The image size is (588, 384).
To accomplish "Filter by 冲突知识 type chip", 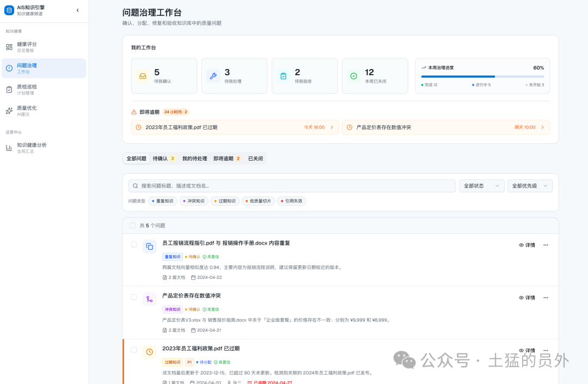I will 194,201.
